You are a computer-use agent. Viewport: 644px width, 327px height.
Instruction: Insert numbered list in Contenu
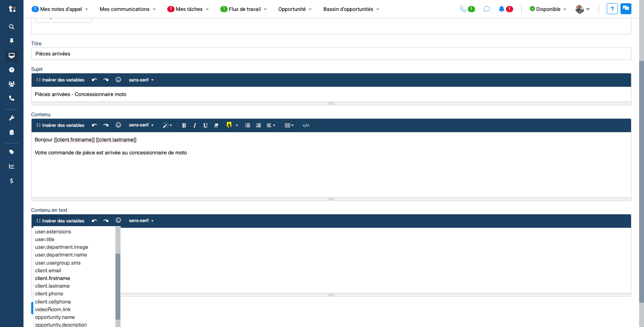[258, 126]
